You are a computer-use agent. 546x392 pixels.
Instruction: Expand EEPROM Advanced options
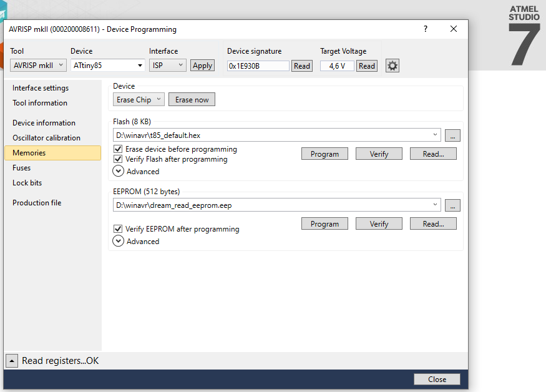119,241
